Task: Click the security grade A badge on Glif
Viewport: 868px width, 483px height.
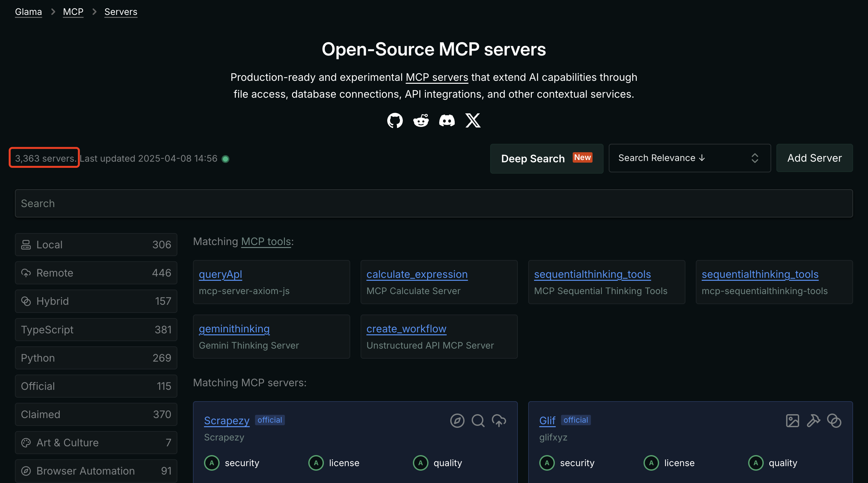Action: pyautogui.click(x=547, y=463)
